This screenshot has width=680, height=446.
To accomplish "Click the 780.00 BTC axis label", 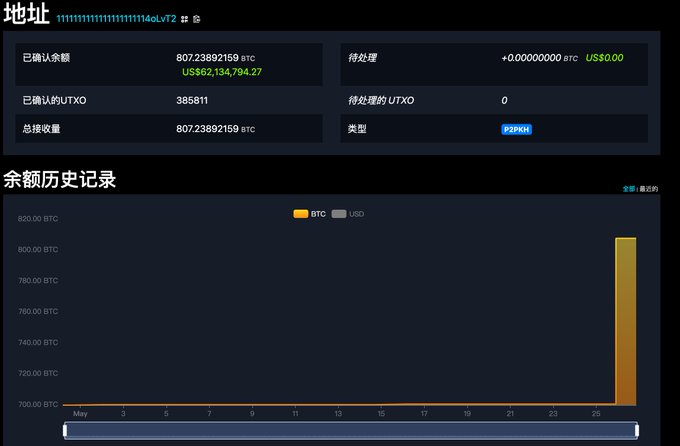I will (x=38, y=281).
